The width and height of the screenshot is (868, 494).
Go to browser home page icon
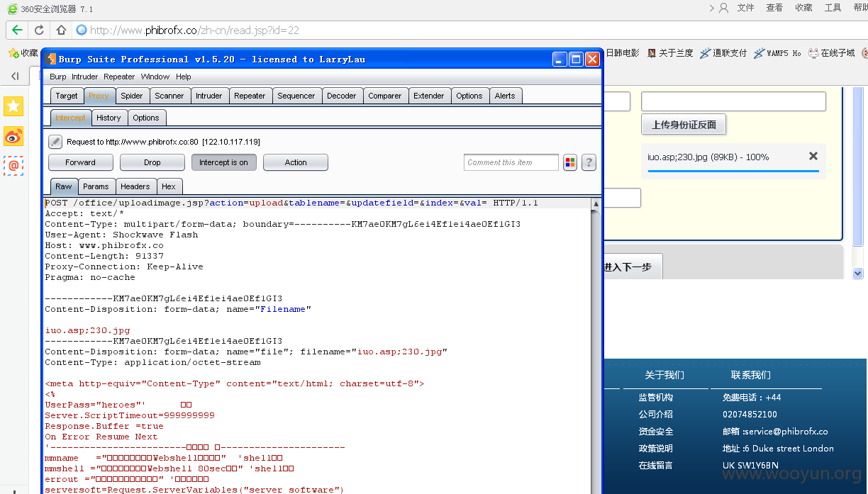[x=61, y=30]
